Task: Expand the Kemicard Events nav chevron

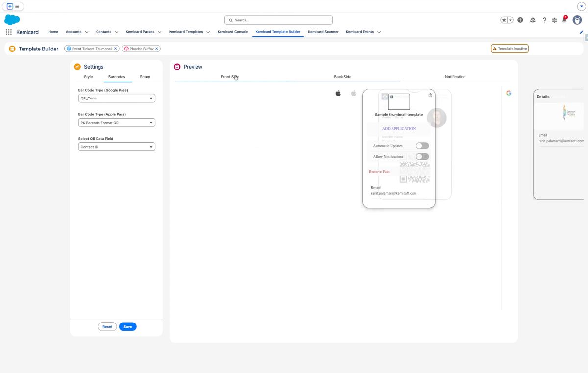Action: tap(379, 32)
